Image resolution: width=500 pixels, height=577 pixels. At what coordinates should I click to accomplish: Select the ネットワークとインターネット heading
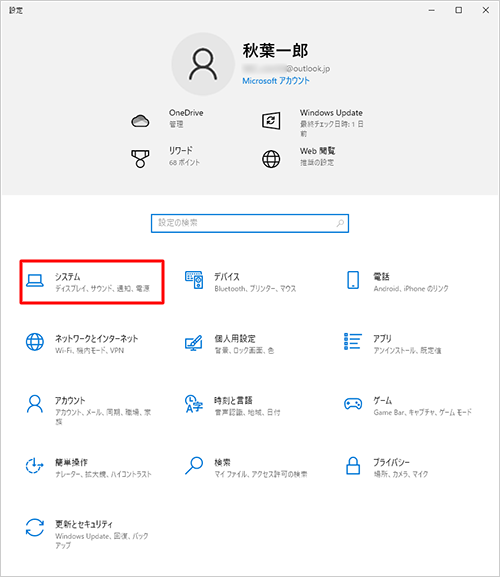pyautogui.click(x=97, y=339)
